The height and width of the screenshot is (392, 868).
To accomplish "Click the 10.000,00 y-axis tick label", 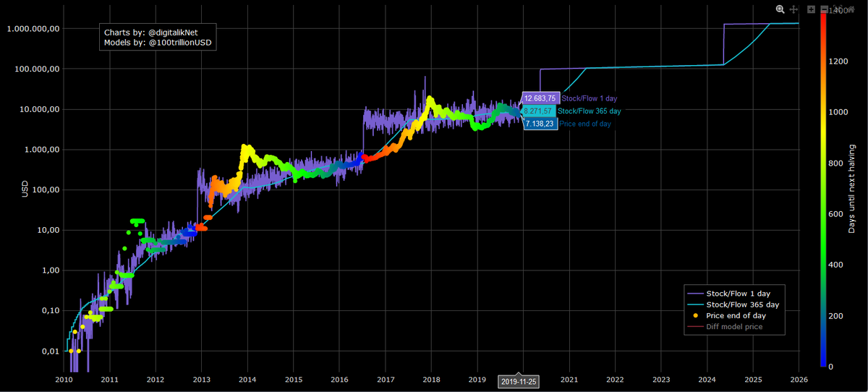I will click(38, 109).
